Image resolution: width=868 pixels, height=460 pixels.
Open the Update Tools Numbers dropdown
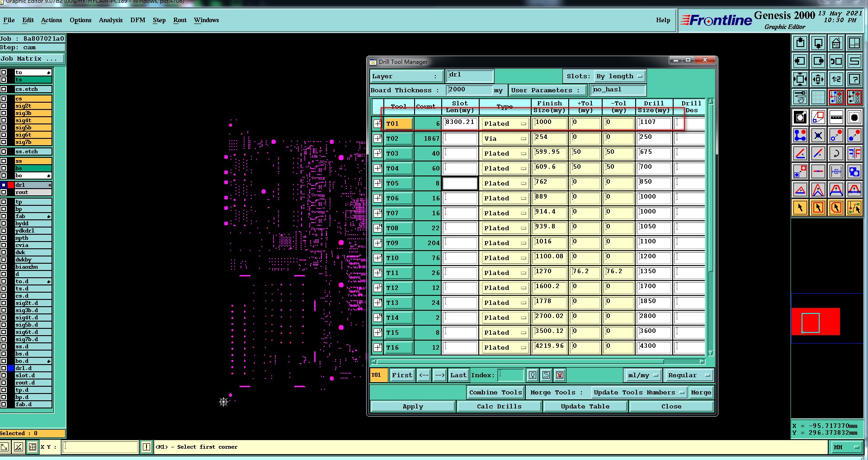pyautogui.click(x=639, y=392)
